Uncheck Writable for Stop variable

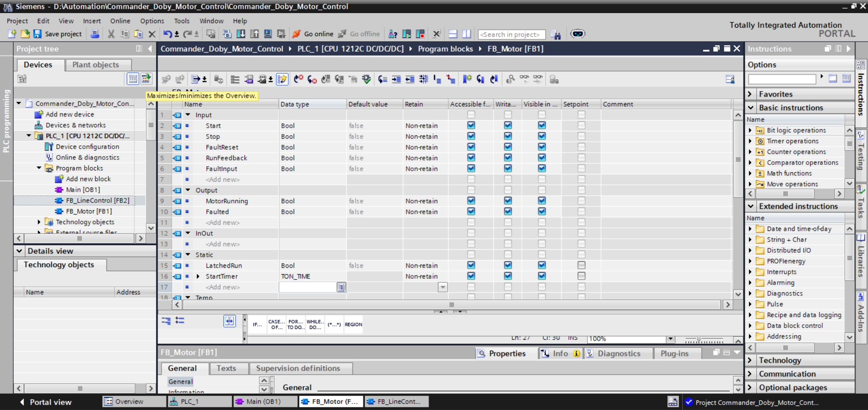(508, 136)
